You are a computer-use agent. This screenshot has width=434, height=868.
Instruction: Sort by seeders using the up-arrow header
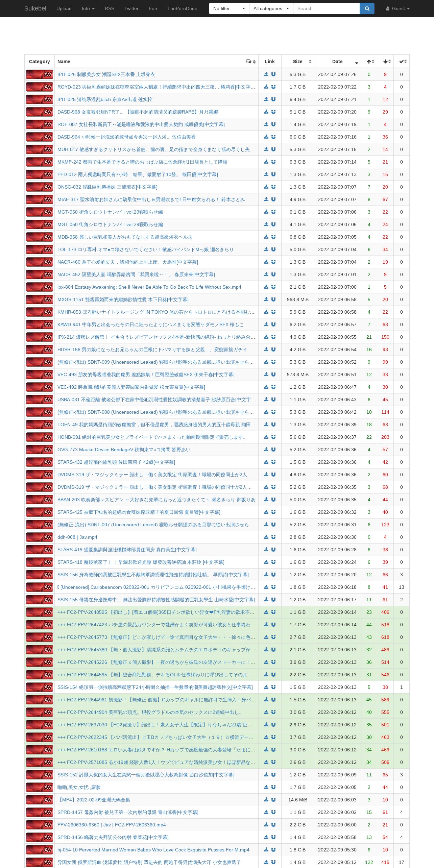(369, 62)
